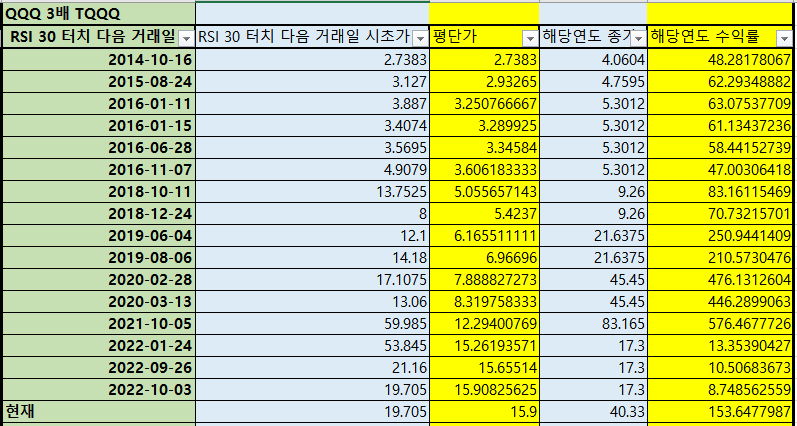Select date cell 2016-11-07

[x=99, y=169]
